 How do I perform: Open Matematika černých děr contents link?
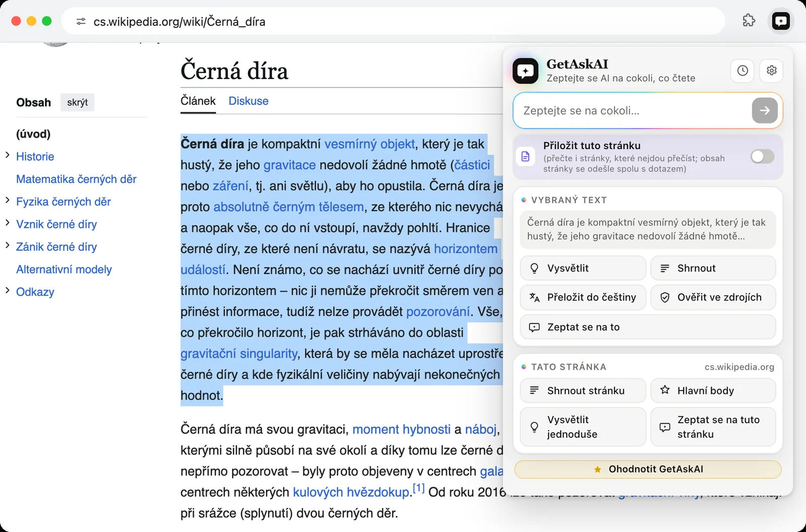click(x=76, y=179)
